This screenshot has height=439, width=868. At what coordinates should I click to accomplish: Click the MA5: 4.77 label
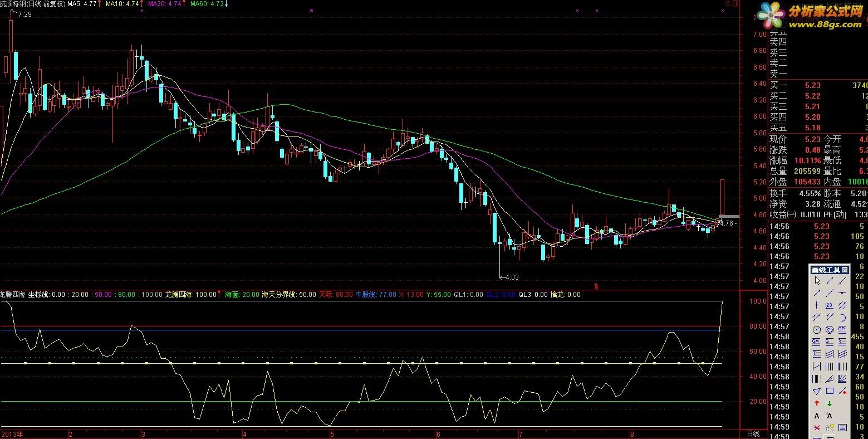82,4
